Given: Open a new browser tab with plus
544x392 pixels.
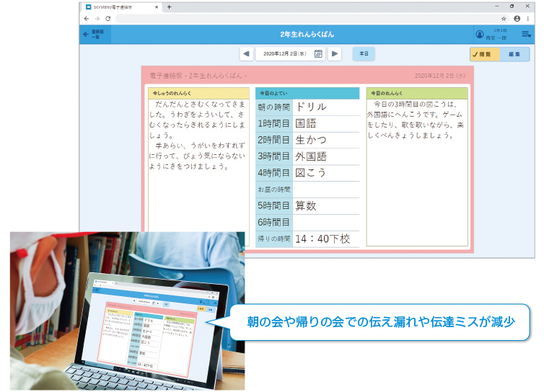Looking at the screenshot, I should click(170, 7).
